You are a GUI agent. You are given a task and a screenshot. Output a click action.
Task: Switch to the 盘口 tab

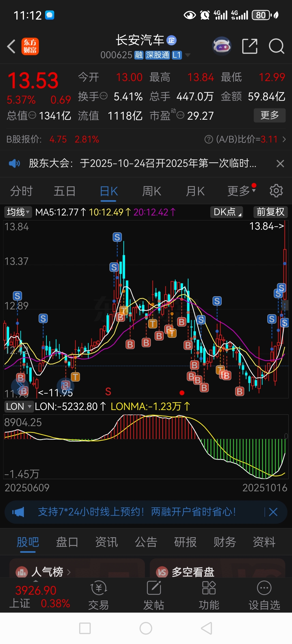67,542
